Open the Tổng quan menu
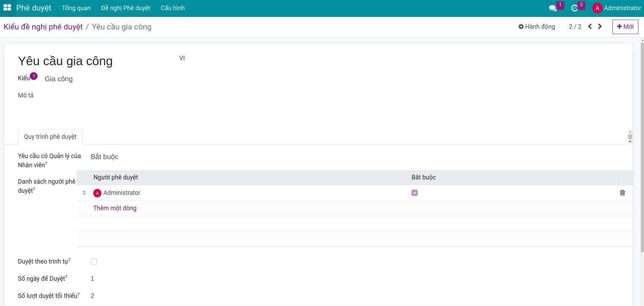Screen dimensions: 644x306 pos(76,8)
